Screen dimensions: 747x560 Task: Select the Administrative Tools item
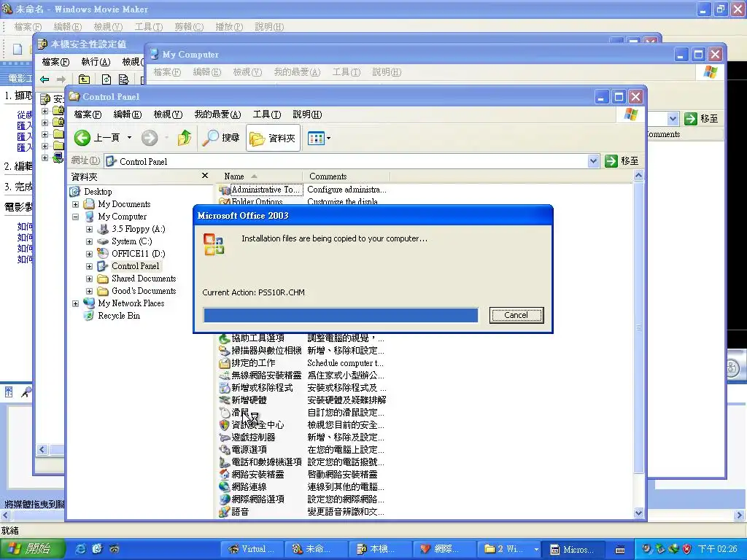266,190
